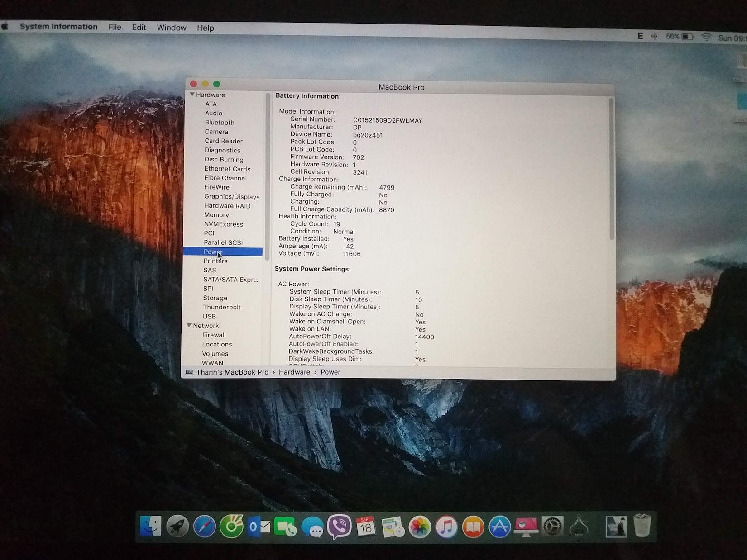This screenshot has height=560, width=747.
Task: Open the Window menu
Action: tap(172, 28)
